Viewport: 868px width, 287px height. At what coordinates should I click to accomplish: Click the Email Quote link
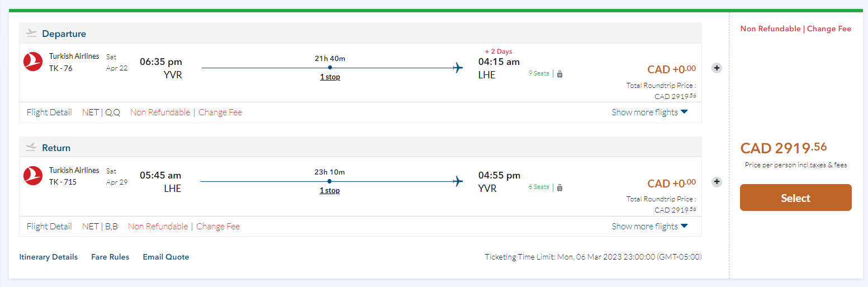click(x=166, y=257)
